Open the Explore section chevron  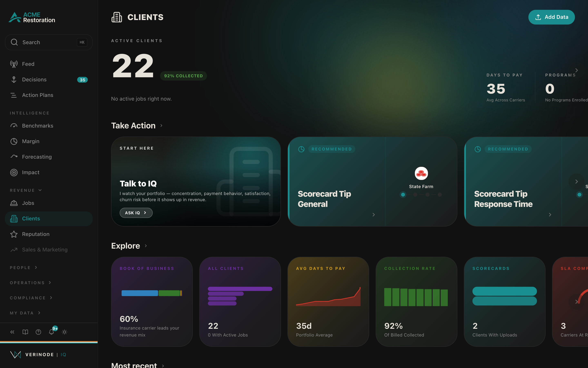[146, 246]
